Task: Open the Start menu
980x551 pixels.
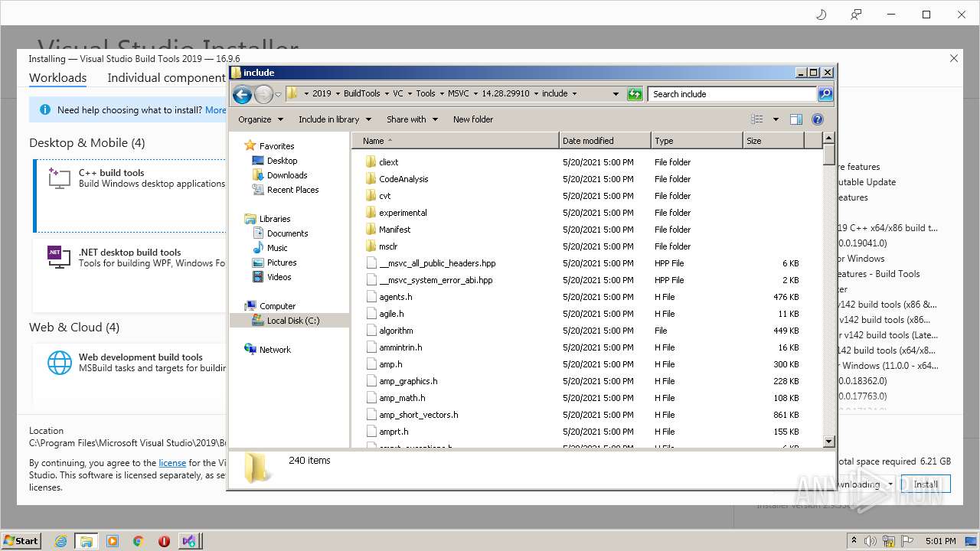Action: pos(21,540)
